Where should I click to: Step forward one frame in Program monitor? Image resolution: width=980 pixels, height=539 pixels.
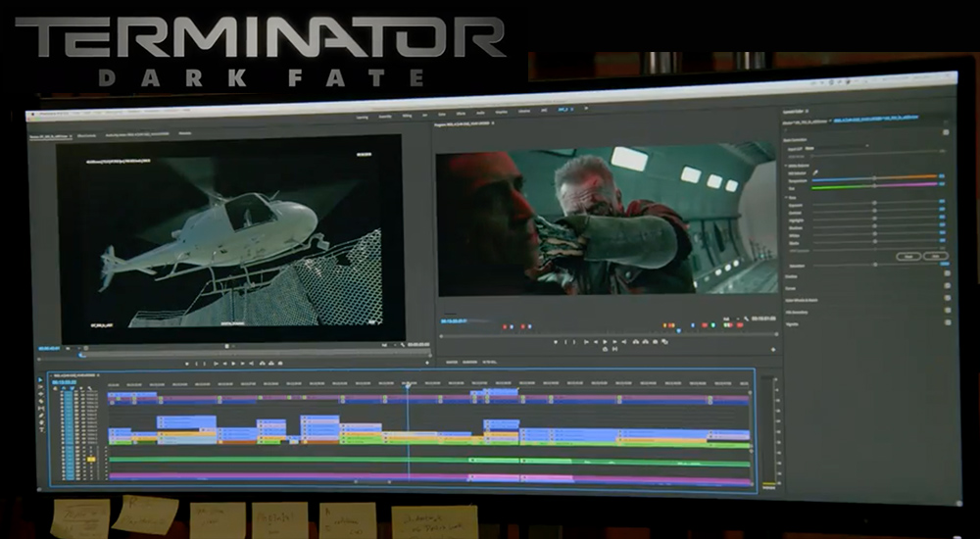click(x=614, y=341)
